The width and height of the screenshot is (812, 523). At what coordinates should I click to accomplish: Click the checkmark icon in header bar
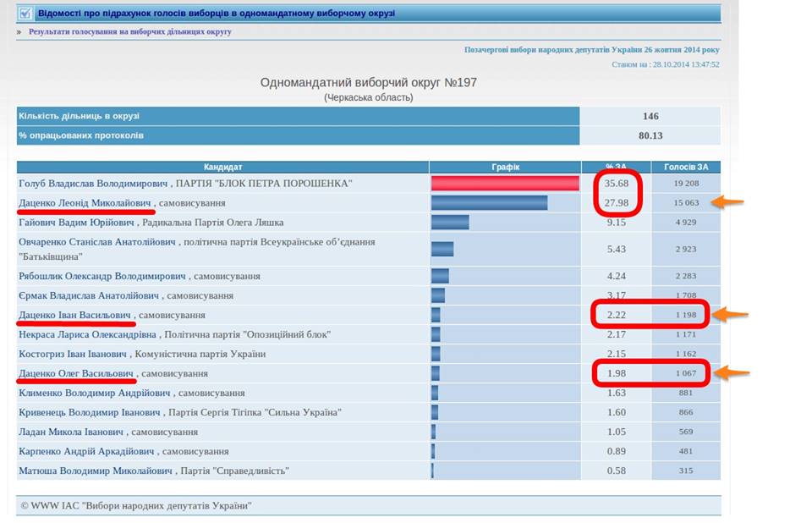[25, 13]
